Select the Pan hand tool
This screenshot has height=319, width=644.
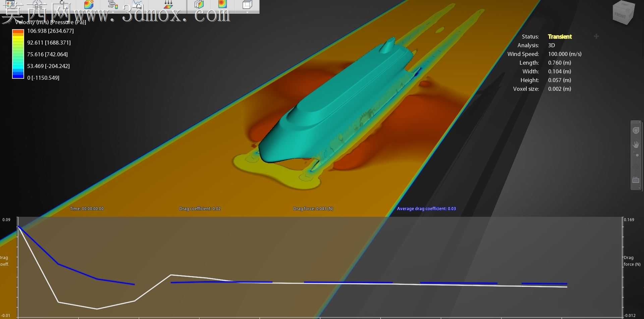click(x=636, y=144)
